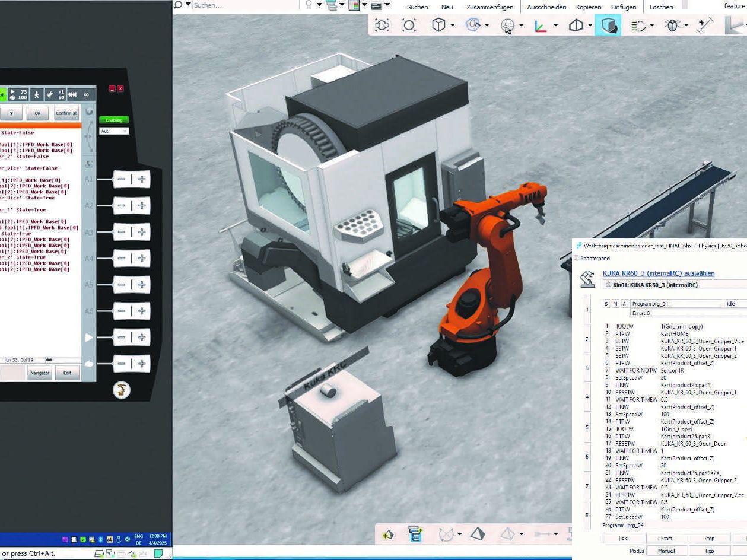
Task: Click the robot arm icon in Roboterpanel
Action: (587, 279)
